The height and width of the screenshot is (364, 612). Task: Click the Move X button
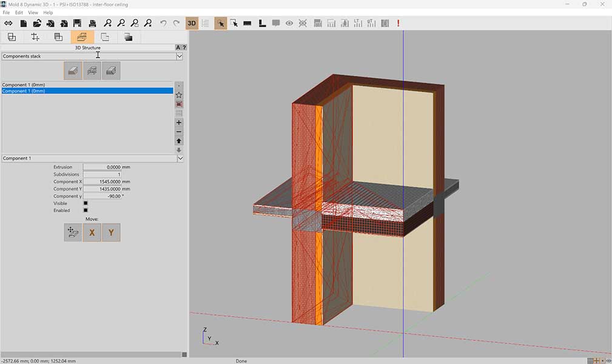tap(92, 232)
